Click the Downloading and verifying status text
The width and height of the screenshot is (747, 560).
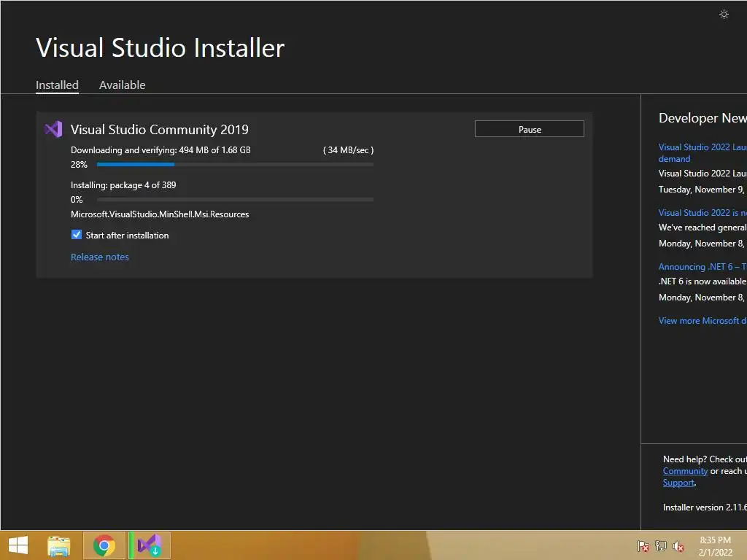coord(160,150)
